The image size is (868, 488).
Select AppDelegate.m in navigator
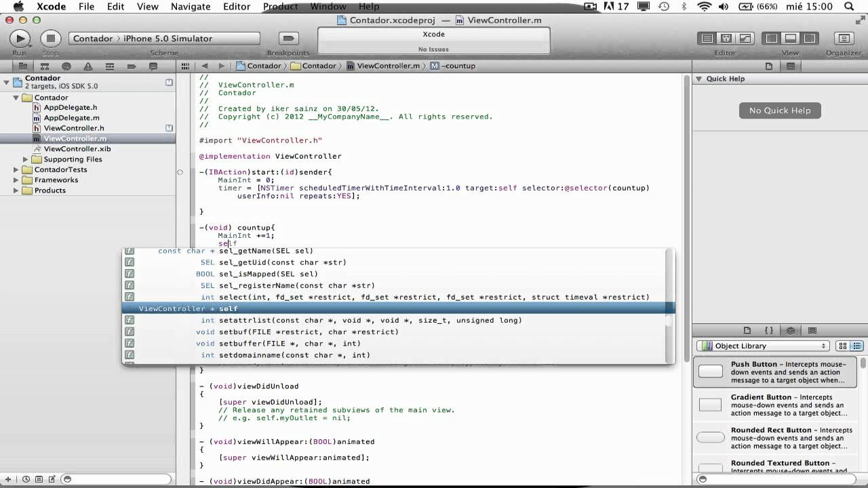click(71, 118)
